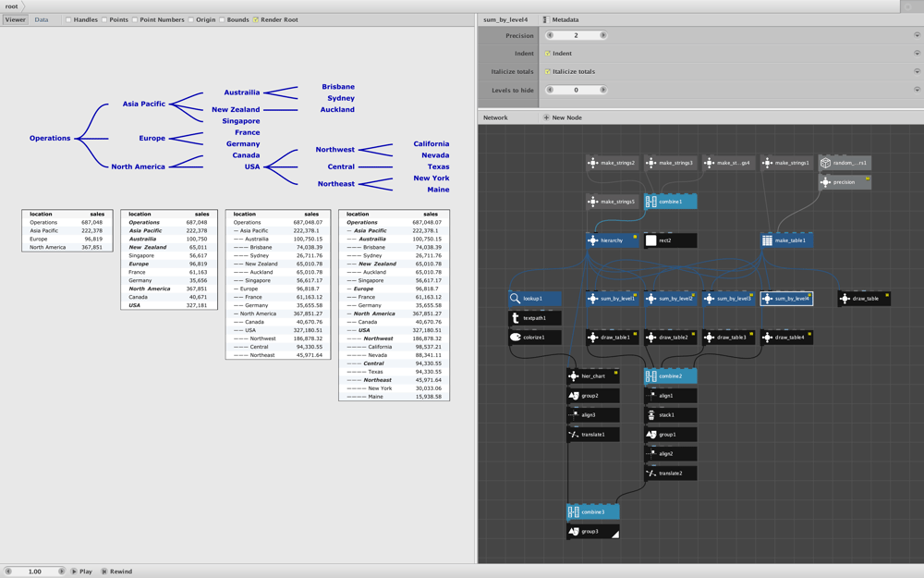Viewport: 924px width, 578px height.
Task: Select the colorize1 node
Action: pyautogui.click(x=534, y=338)
